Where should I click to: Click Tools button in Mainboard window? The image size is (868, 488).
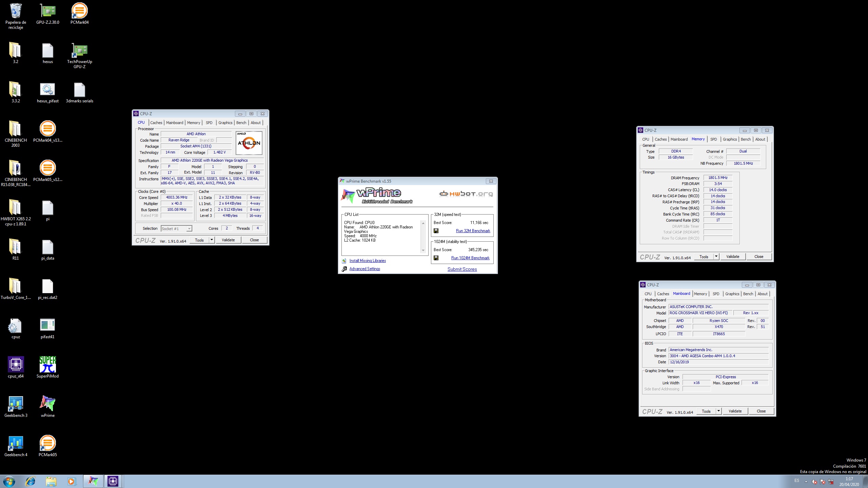coord(706,411)
